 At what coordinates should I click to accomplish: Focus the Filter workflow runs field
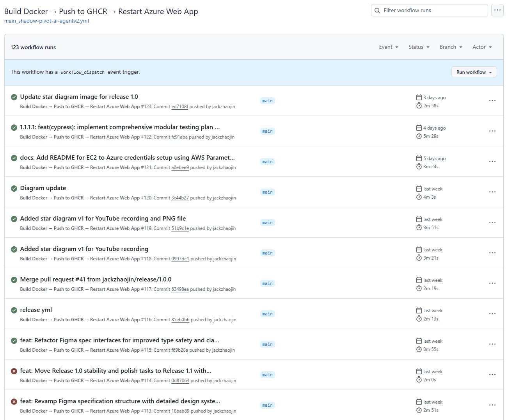coord(429,10)
